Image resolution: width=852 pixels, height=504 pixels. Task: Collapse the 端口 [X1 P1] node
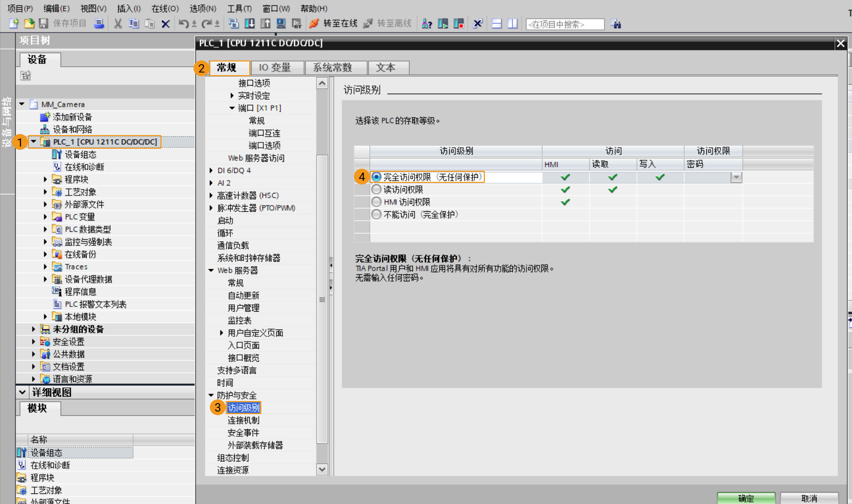pyautogui.click(x=231, y=108)
